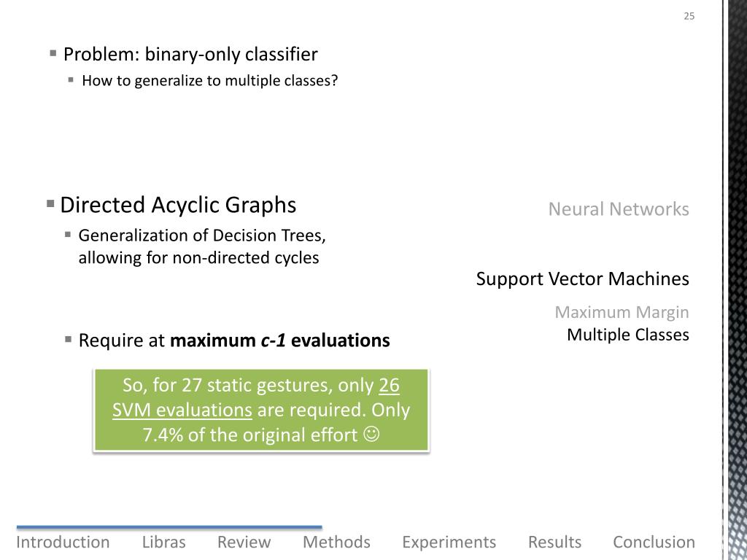Screen dimensions: 747x560
Task: Switch to the Review section
Action: tap(244, 542)
